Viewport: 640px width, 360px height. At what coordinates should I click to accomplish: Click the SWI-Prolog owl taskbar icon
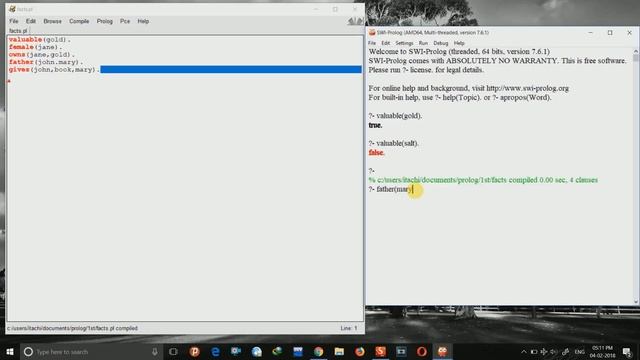442,351
